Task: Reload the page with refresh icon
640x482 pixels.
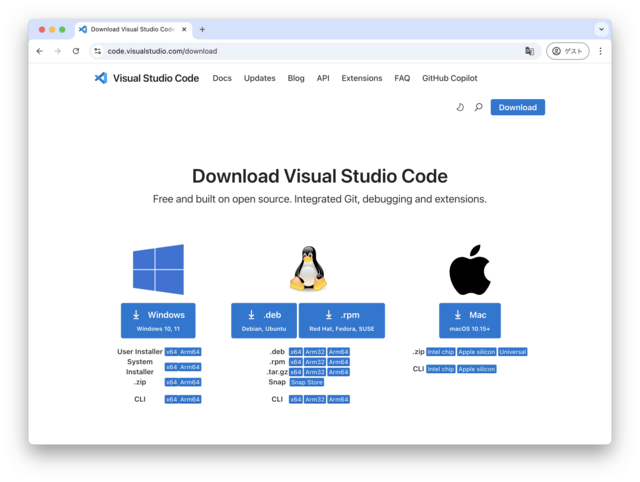Action: (x=76, y=51)
